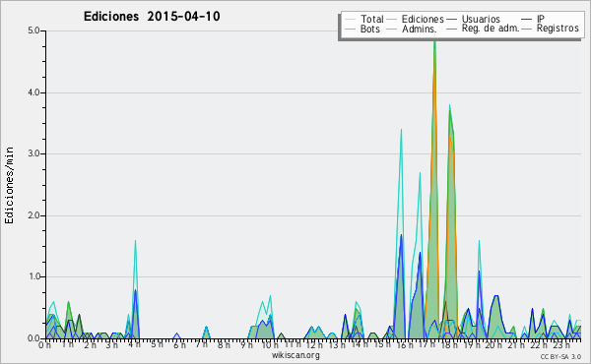The width and height of the screenshot is (591, 364).
Task: Click the '4.0' y-axis value
Action: pyautogui.click(x=33, y=92)
